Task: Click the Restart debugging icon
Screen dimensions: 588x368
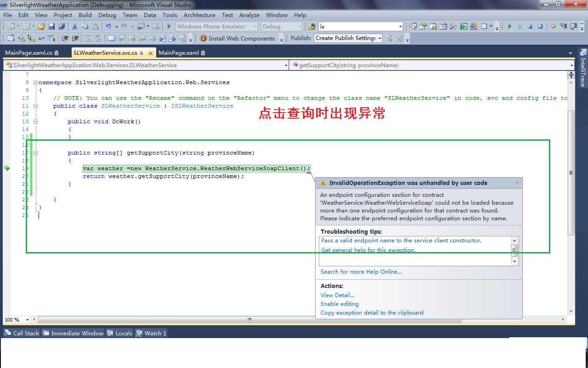Action: [x=540, y=26]
